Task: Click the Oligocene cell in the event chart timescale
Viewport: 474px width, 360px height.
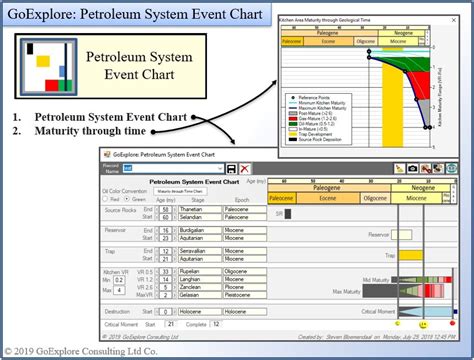Action: (375, 198)
